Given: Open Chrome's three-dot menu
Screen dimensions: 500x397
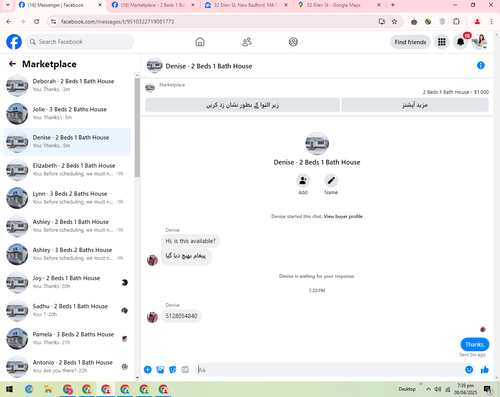Looking at the screenshot, I should coord(491,22).
